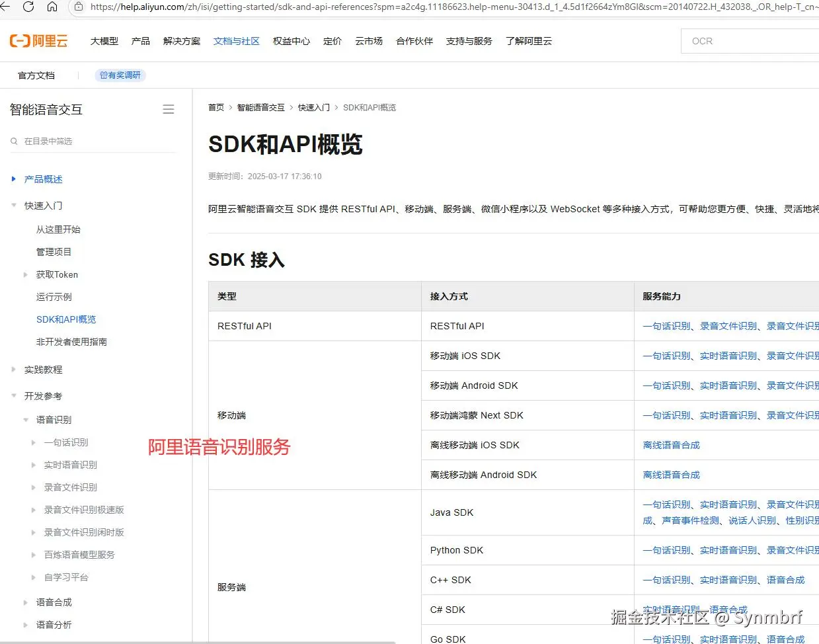
Task: Select SDK和API概览 in sidebar
Action: click(x=66, y=319)
